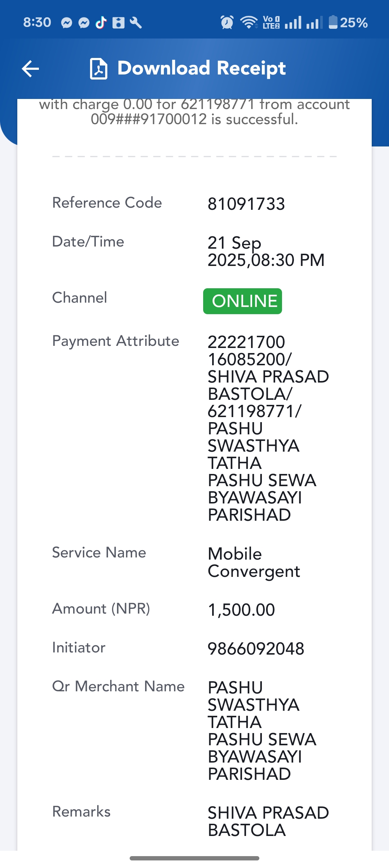Tap the PDF receipt download icon
389x868 pixels.
coord(98,68)
